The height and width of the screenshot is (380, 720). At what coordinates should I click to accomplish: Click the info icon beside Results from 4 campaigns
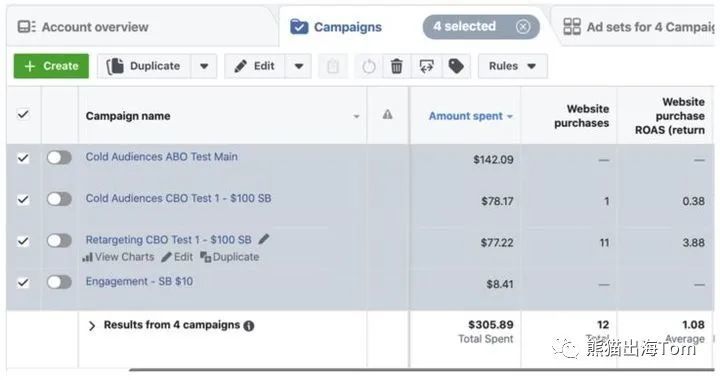coord(249,326)
